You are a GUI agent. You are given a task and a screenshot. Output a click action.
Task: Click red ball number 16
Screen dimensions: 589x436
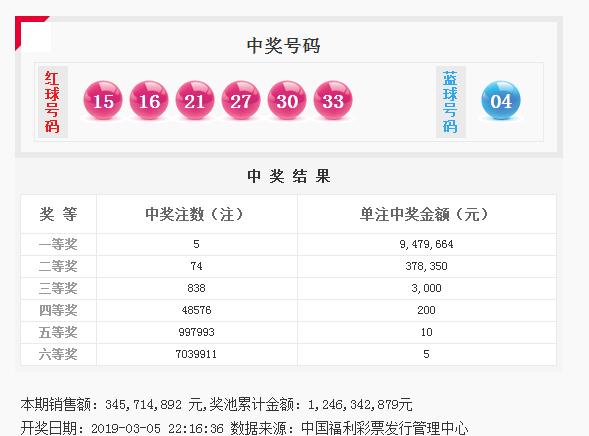tap(149, 100)
